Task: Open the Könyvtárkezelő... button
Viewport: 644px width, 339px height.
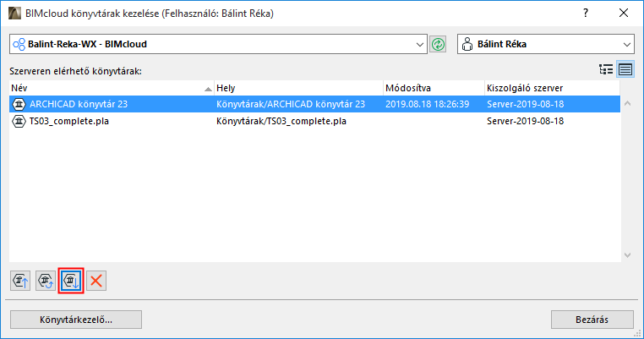Action: coord(76,320)
